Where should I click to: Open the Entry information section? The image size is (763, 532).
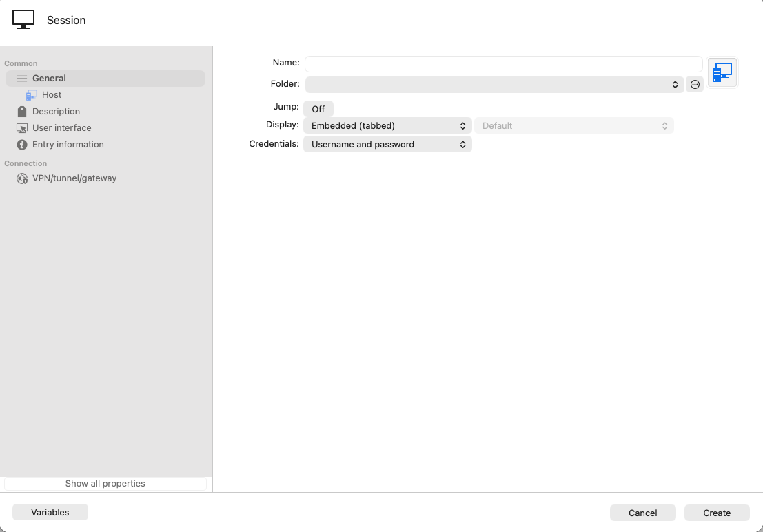pyautogui.click(x=105, y=145)
